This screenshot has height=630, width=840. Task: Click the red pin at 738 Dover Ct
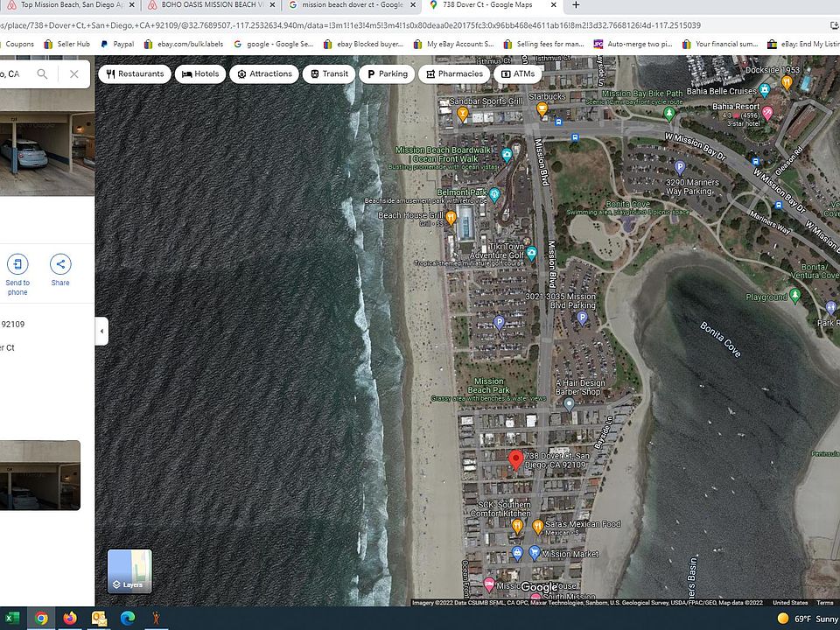coord(515,460)
